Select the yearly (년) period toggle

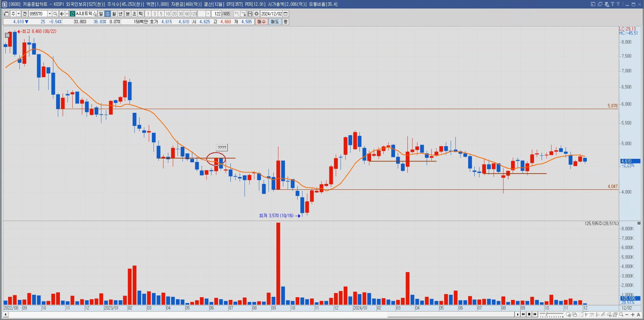tap(120, 14)
